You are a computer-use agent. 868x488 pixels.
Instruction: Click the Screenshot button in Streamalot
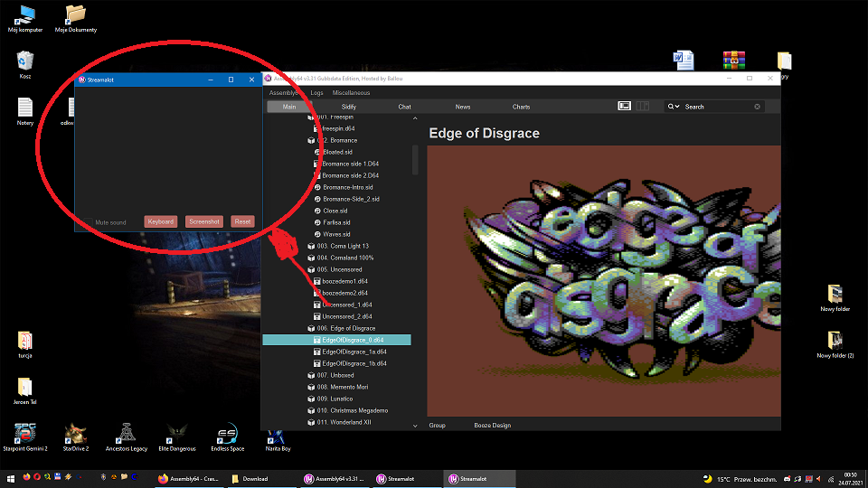204,221
